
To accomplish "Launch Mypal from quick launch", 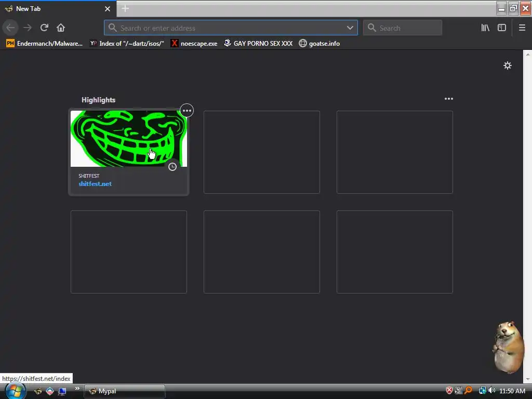I will tap(37, 391).
